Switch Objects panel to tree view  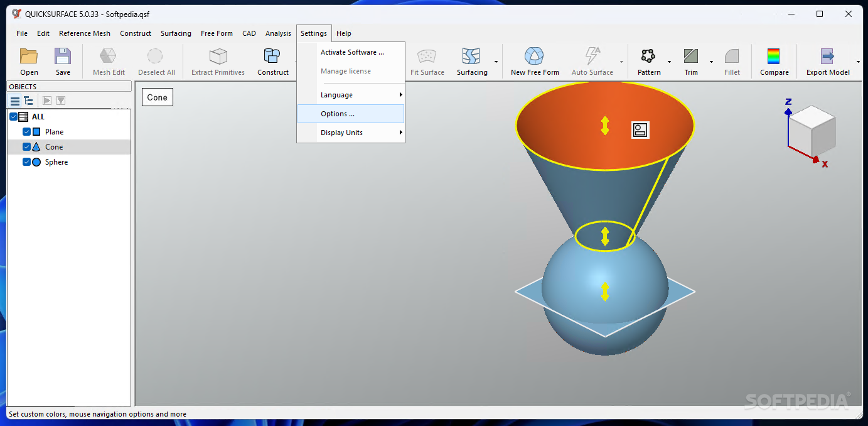[x=29, y=101]
